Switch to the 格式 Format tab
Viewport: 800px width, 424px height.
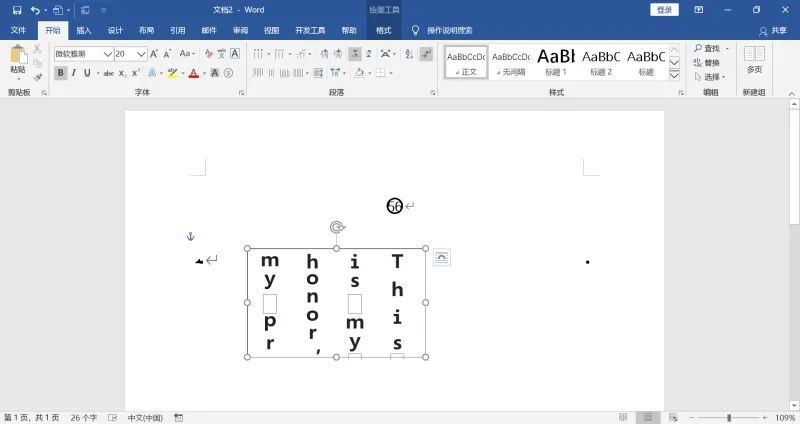(384, 30)
